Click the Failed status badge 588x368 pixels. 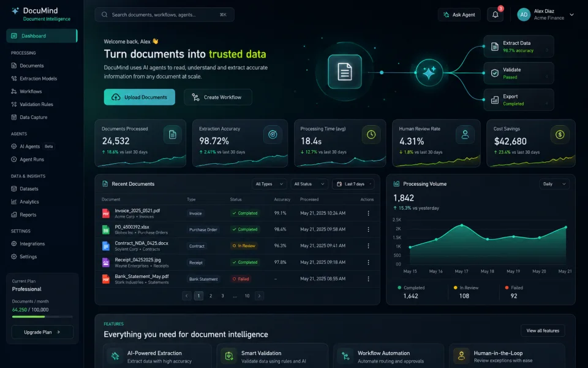(241, 279)
